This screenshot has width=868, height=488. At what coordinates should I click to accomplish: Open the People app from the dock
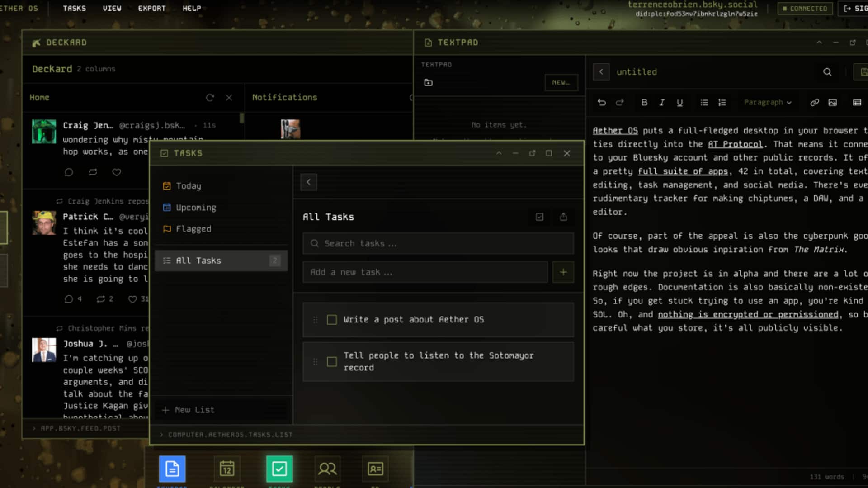click(327, 469)
